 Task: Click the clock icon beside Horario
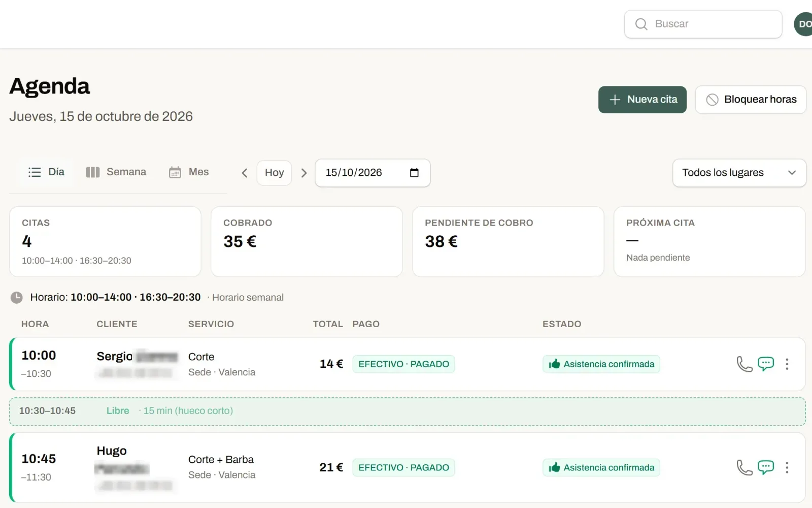pos(17,297)
